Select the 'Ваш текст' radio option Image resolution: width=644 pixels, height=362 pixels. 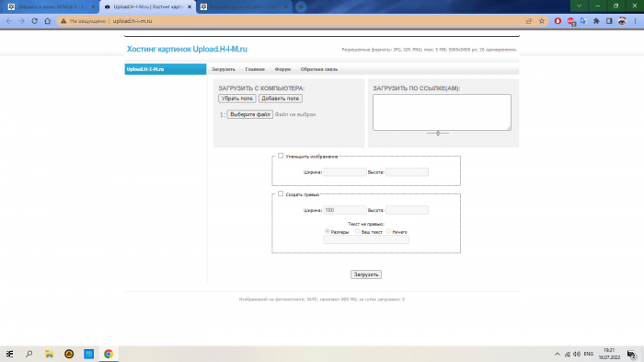[x=358, y=231]
